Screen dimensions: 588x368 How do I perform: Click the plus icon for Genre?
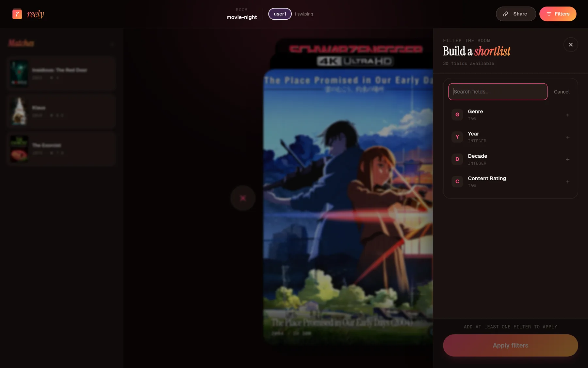point(568,115)
